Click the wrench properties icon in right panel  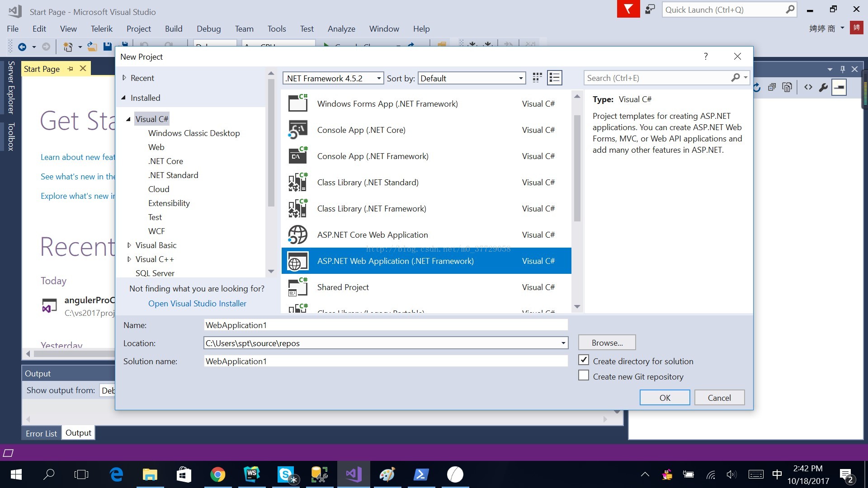tap(823, 87)
